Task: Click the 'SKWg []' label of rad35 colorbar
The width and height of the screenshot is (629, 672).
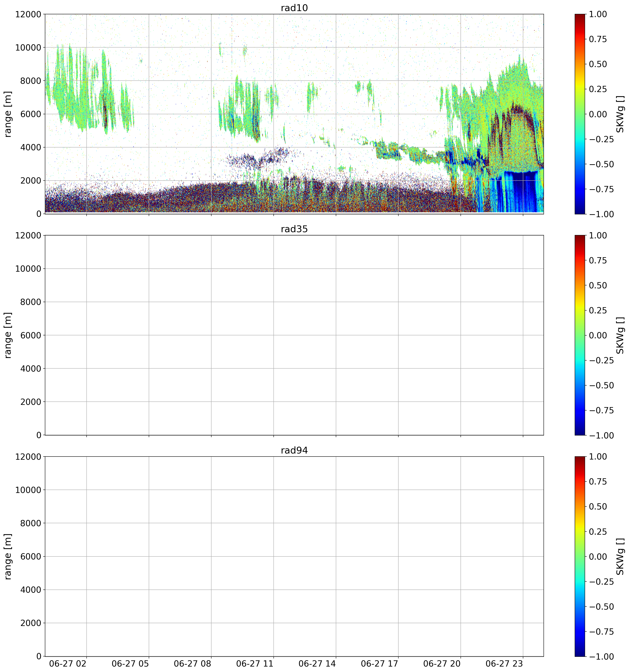Action: (620, 335)
